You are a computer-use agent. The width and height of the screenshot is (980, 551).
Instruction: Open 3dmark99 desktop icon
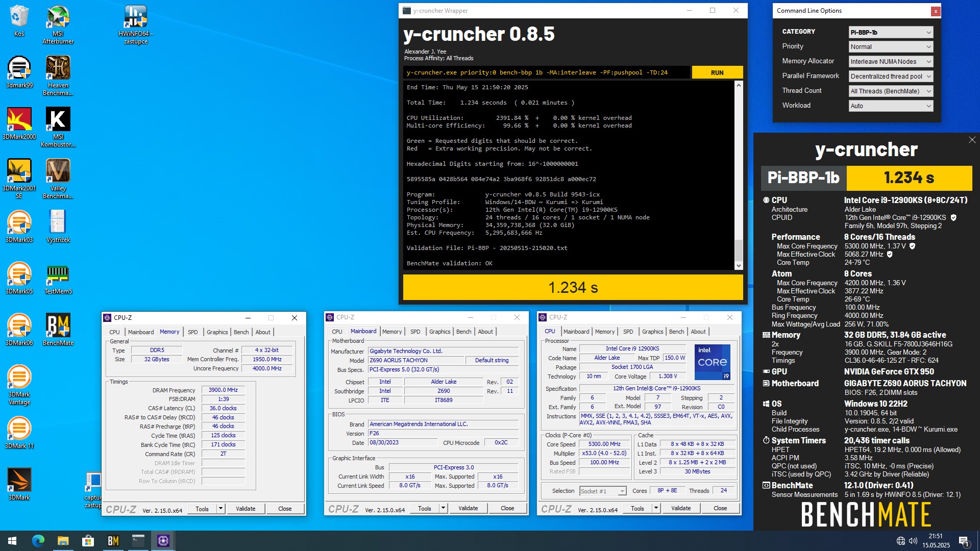click(19, 72)
